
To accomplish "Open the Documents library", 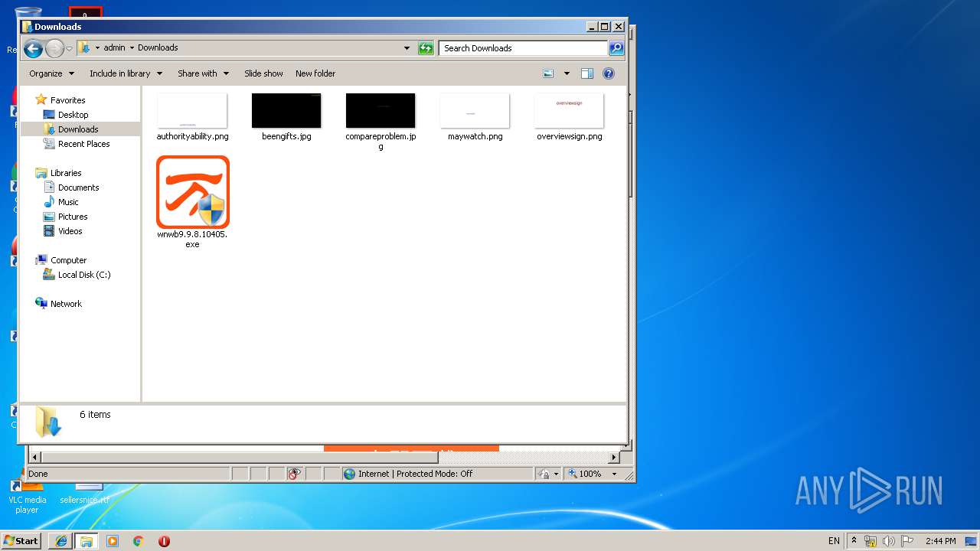I will click(x=78, y=187).
